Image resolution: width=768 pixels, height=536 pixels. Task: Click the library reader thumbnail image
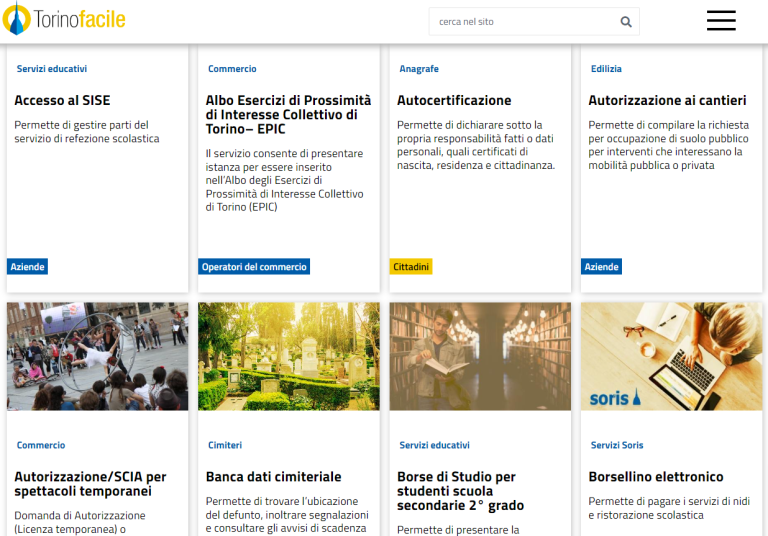coord(480,356)
